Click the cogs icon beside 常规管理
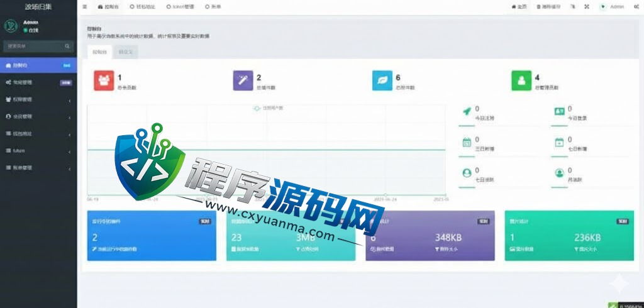 [x=8, y=82]
